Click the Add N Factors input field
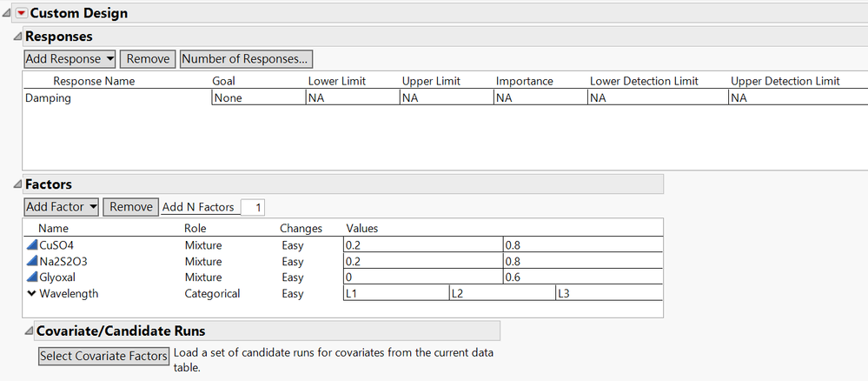The width and height of the screenshot is (868, 381). tap(253, 207)
